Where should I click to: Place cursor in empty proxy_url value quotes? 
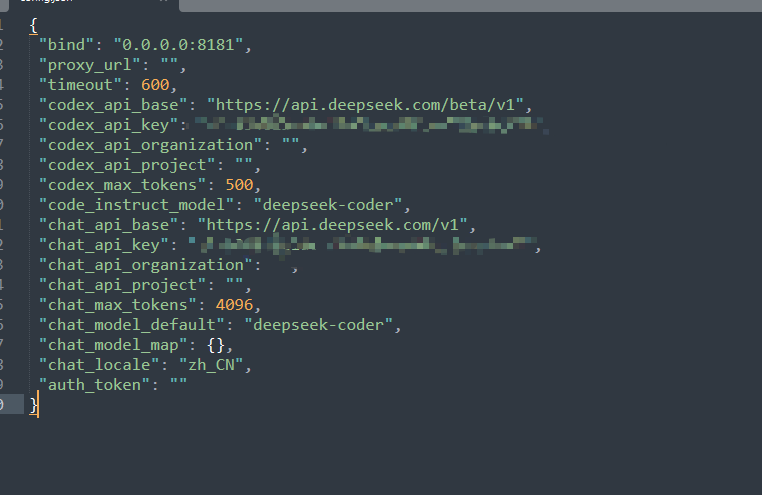coord(170,65)
